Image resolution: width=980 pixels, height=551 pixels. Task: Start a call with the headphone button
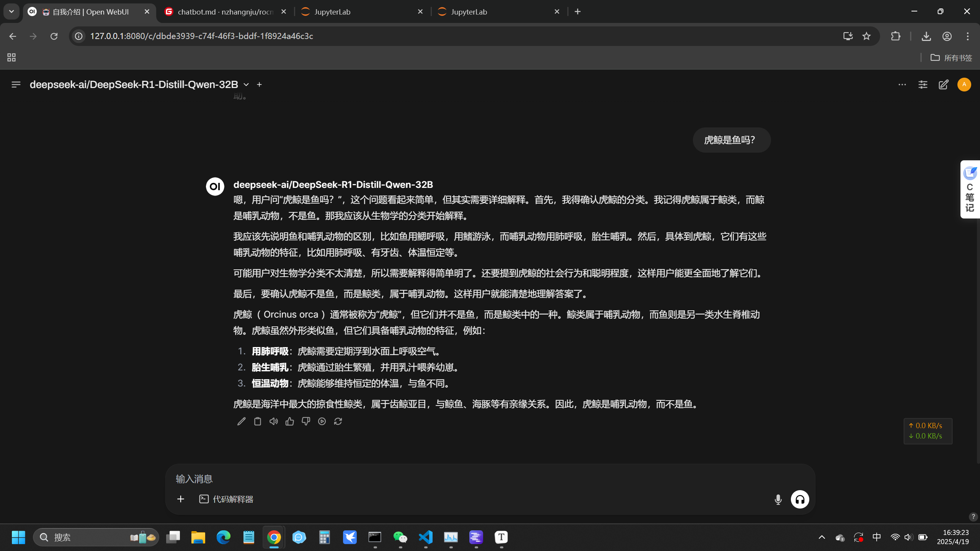point(800,499)
